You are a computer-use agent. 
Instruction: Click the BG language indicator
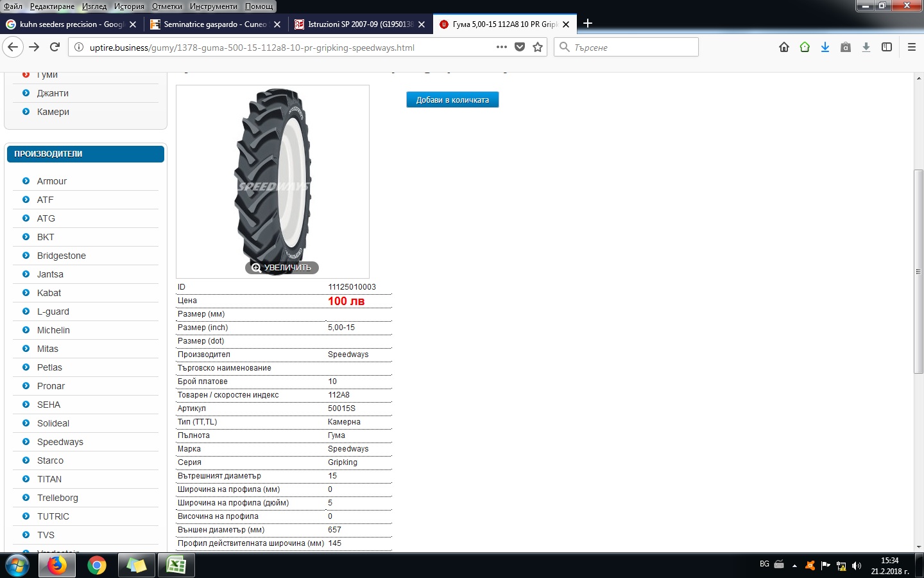click(x=764, y=564)
